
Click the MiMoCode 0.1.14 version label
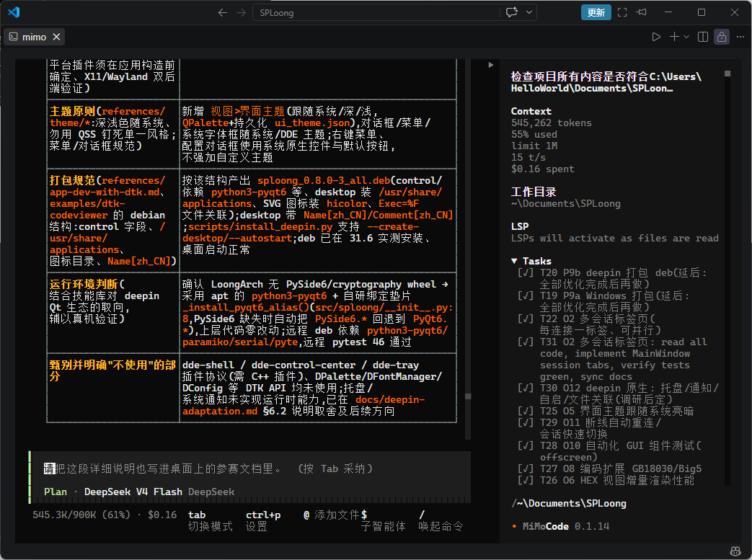(565, 526)
